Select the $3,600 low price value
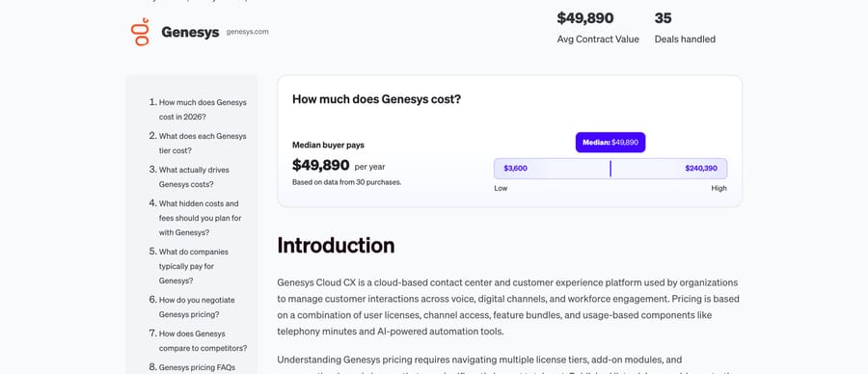The height and width of the screenshot is (374, 868). tap(515, 168)
